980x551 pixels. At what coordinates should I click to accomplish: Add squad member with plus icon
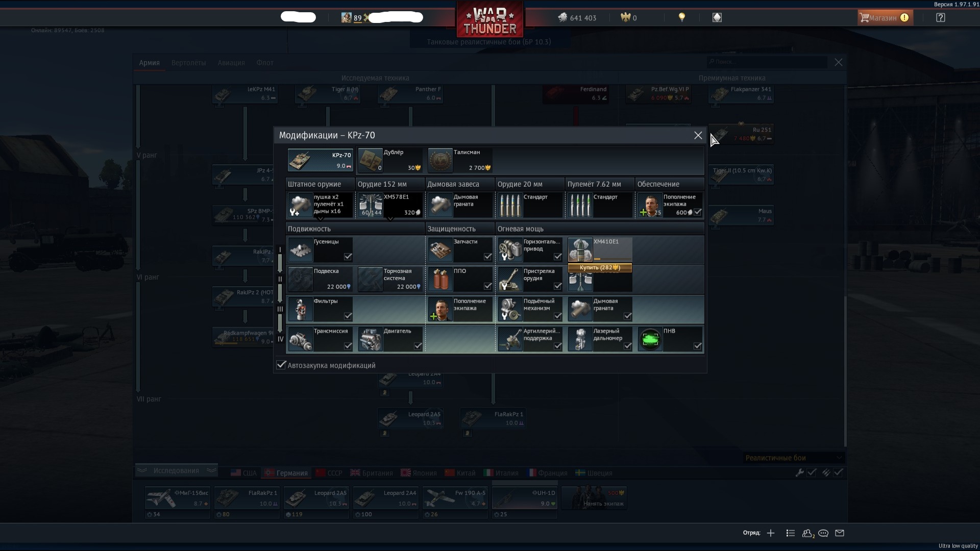tap(771, 533)
